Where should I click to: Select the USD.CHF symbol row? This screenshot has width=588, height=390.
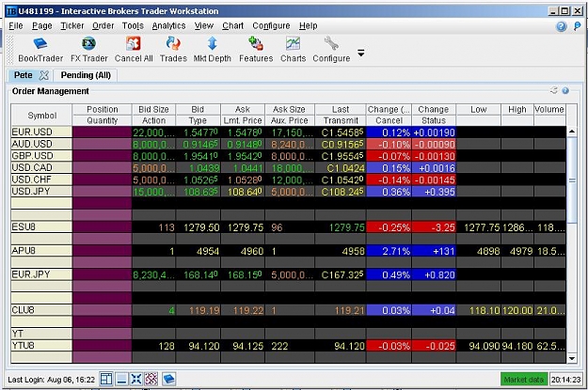pos(41,179)
